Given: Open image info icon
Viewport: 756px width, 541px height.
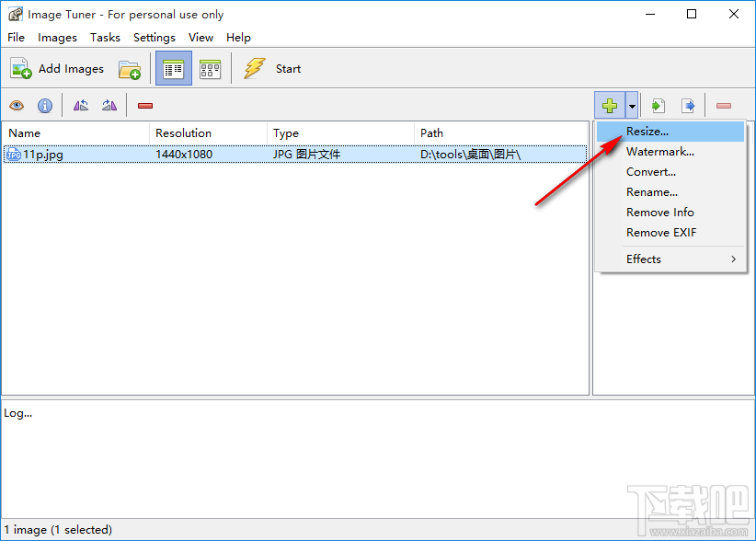Looking at the screenshot, I should [x=45, y=106].
